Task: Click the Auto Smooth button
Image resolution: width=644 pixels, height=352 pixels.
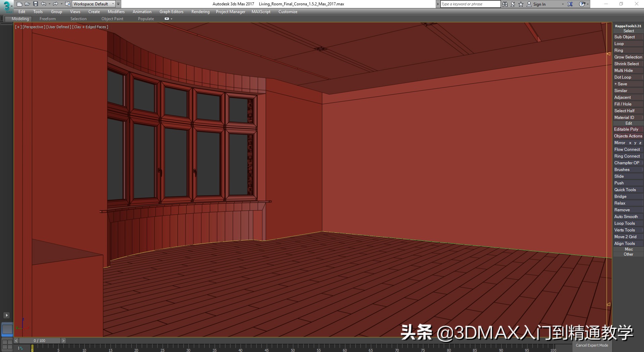Action: pos(628,217)
